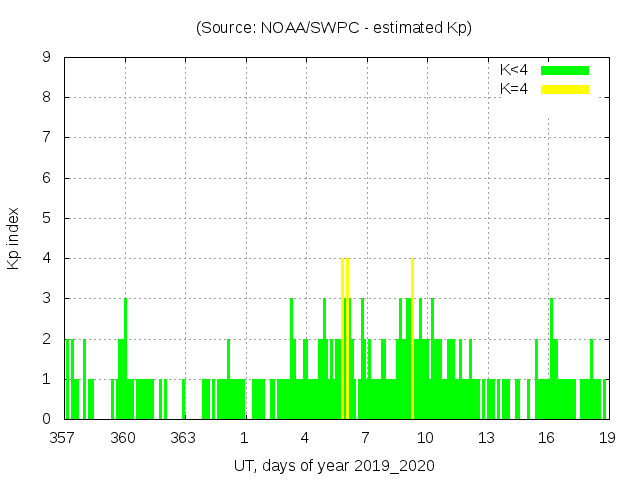This screenshot has width=640, height=480.
Task: Click the x-axis tick label 357
Action: (x=63, y=438)
